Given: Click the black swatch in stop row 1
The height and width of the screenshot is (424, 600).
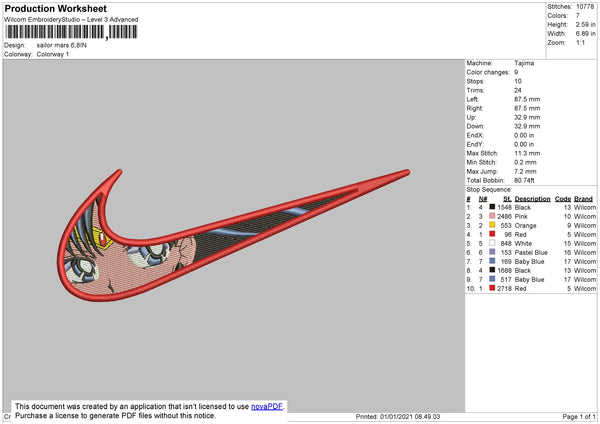Looking at the screenshot, I should (492, 207).
